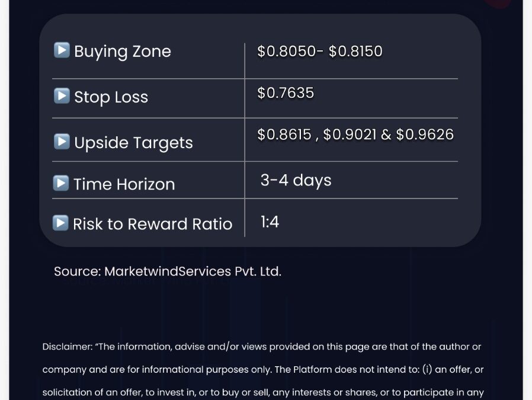The image size is (532, 400).
Task: Select the Time Horizon label
Action: (124, 184)
